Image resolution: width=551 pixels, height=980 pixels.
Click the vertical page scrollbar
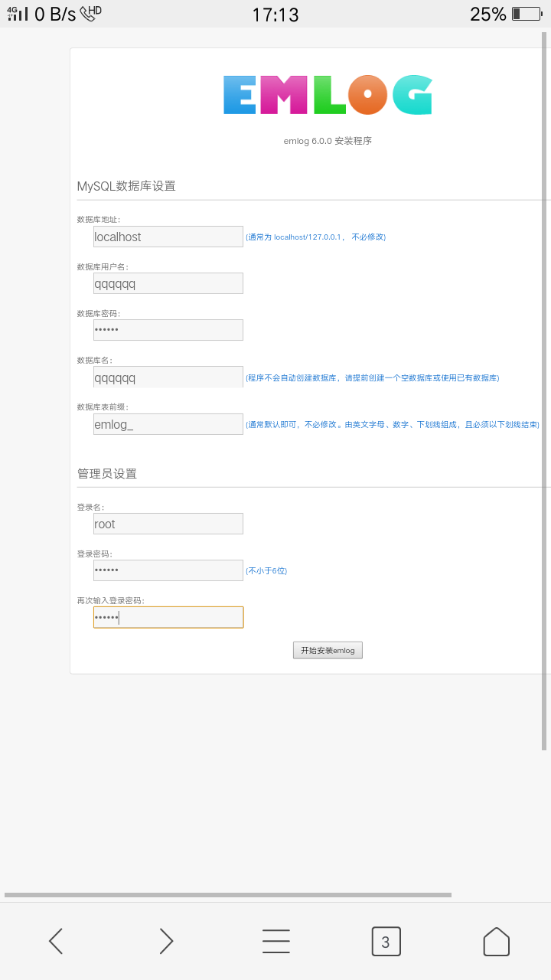pos(544,390)
